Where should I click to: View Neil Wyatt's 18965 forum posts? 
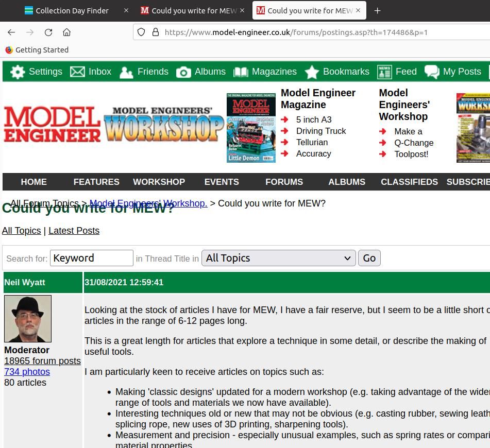point(42,361)
